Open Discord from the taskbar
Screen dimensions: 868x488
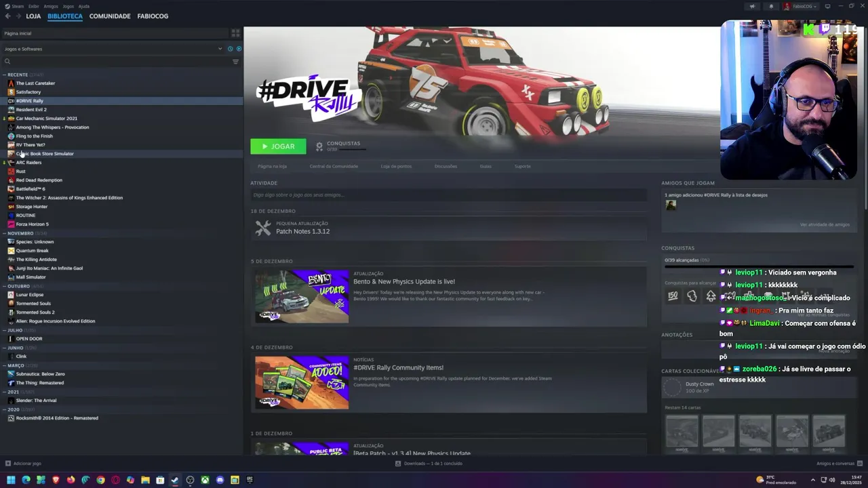point(220,480)
